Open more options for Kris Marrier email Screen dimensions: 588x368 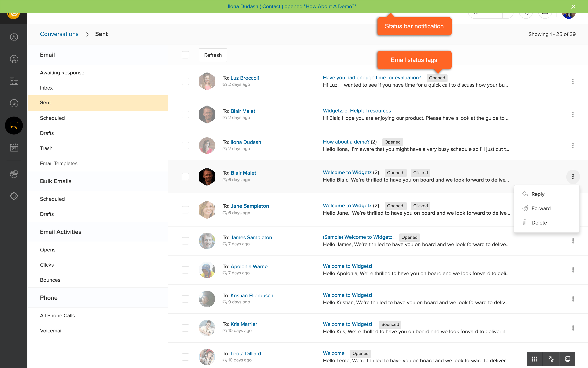click(573, 328)
